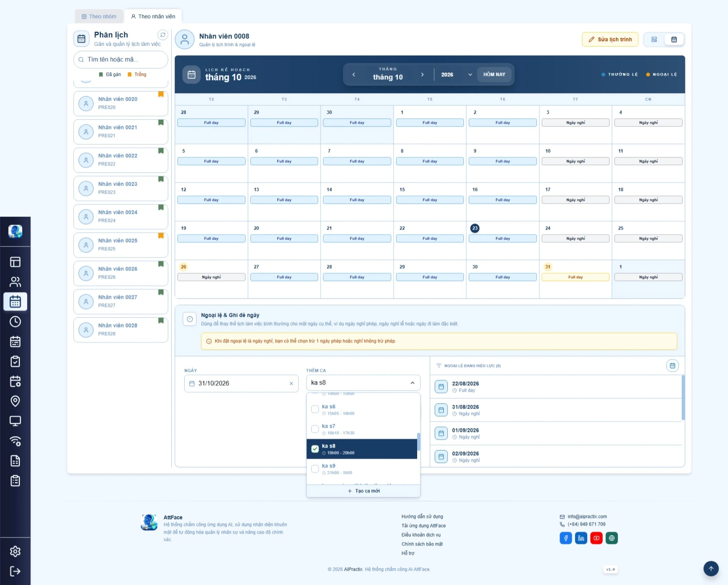Open the employees icon in sidebar
The height and width of the screenshot is (585, 728).
pyautogui.click(x=15, y=282)
